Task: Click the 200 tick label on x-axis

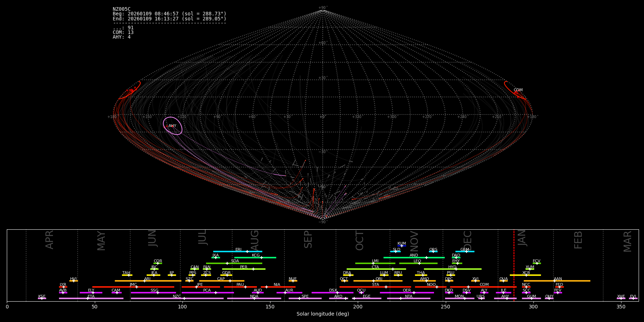Action: click(x=358, y=307)
